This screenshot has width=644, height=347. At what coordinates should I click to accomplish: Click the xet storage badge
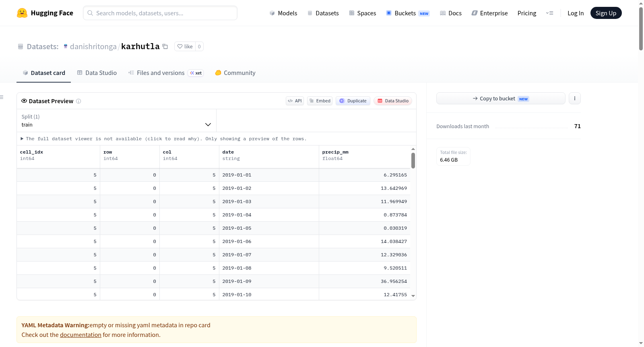[x=196, y=73]
